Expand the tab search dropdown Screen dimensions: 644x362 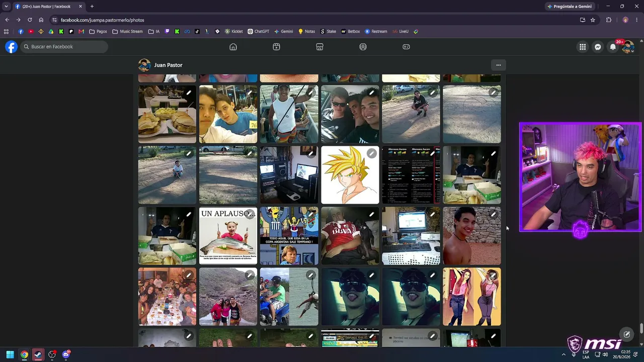pyautogui.click(x=6, y=7)
